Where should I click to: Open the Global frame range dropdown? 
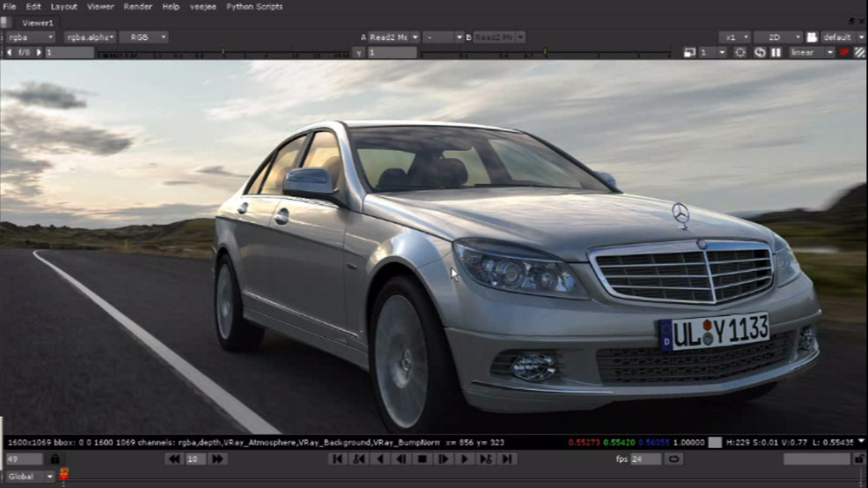pyautogui.click(x=30, y=477)
